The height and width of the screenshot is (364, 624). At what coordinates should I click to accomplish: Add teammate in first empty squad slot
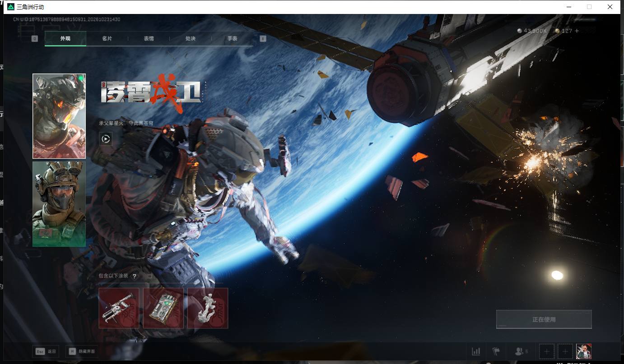coord(547,351)
